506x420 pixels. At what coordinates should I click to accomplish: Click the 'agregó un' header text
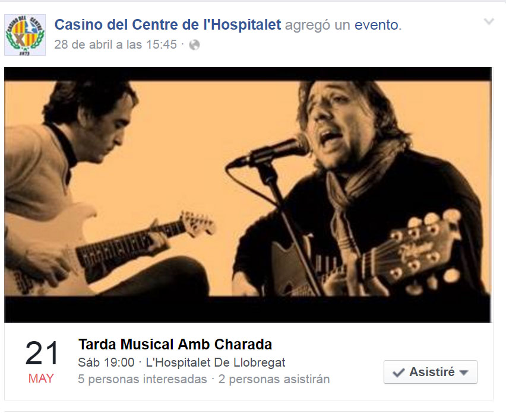click(x=318, y=25)
